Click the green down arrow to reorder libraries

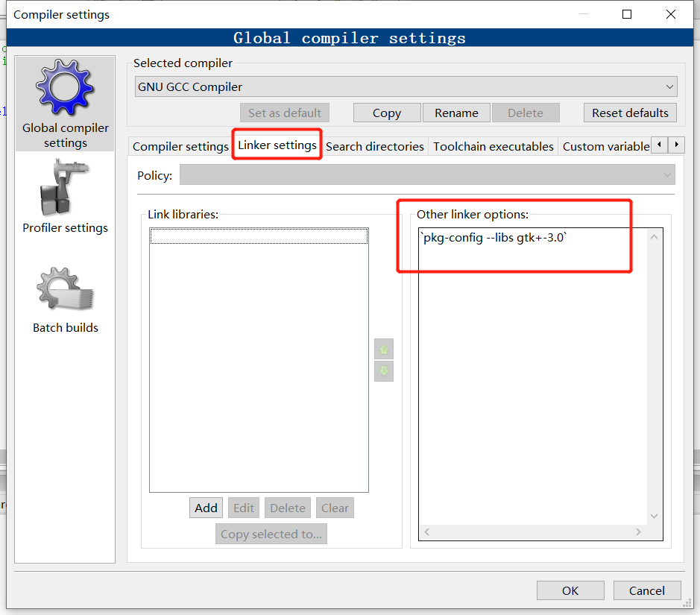(x=383, y=370)
